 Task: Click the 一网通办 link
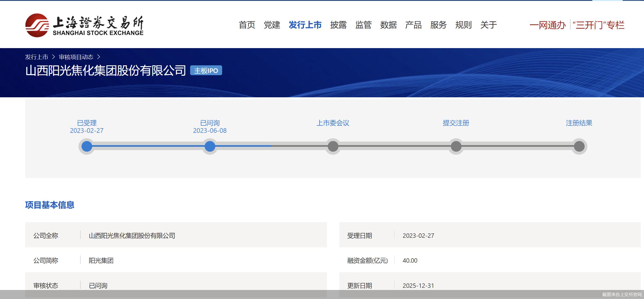tap(547, 25)
